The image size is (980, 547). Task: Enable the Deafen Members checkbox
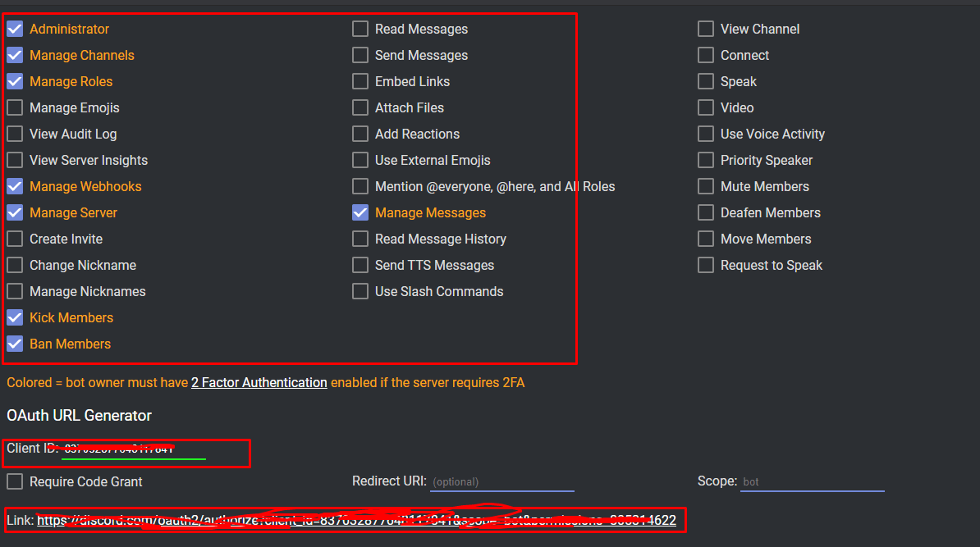[706, 212]
